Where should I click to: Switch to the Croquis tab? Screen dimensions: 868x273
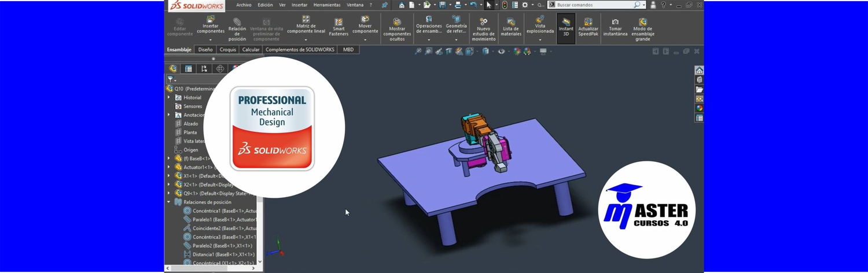228,50
